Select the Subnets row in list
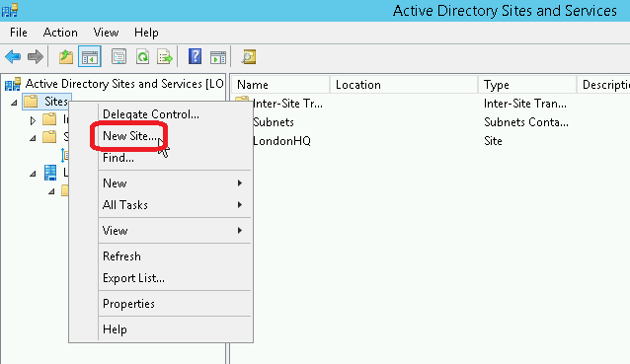 click(274, 122)
